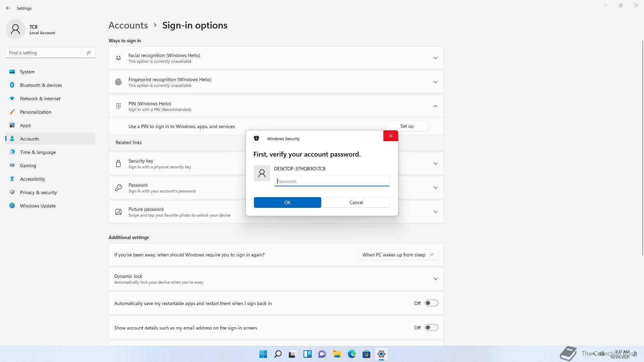Click OK in Windows Security dialog
Viewport: 644px width, 362px height.
click(x=287, y=202)
